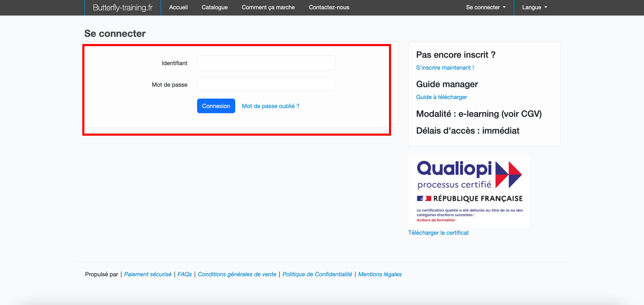Open the FAQs footer link

click(x=185, y=274)
